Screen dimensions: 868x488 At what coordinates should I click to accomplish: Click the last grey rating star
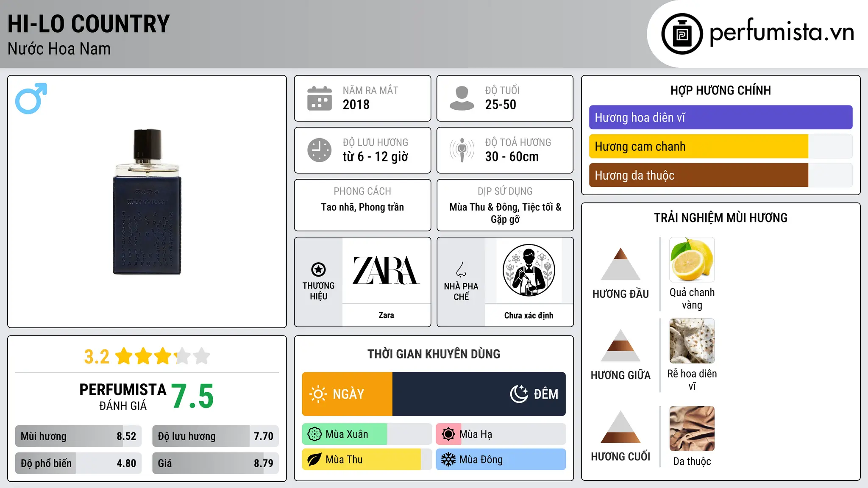(x=202, y=356)
